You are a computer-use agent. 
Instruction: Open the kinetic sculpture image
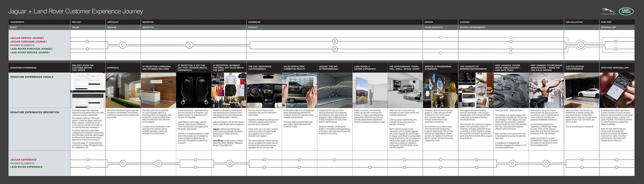pos(335,90)
